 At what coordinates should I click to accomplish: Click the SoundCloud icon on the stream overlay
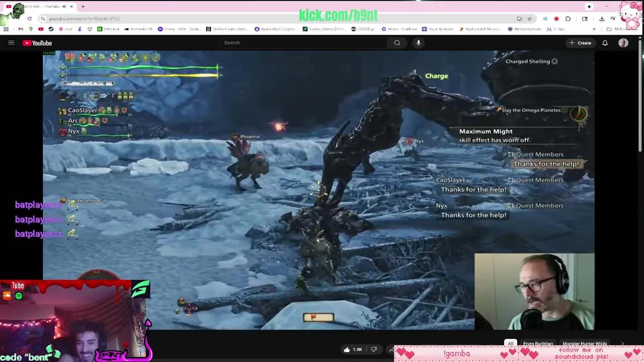point(7,296)
